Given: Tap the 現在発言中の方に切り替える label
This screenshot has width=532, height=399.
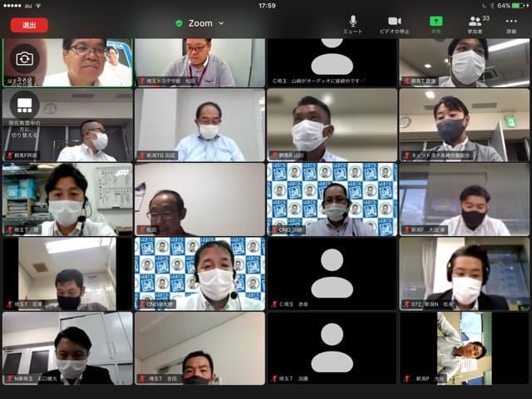Looking at the screenshot, I should pos(24,129).
